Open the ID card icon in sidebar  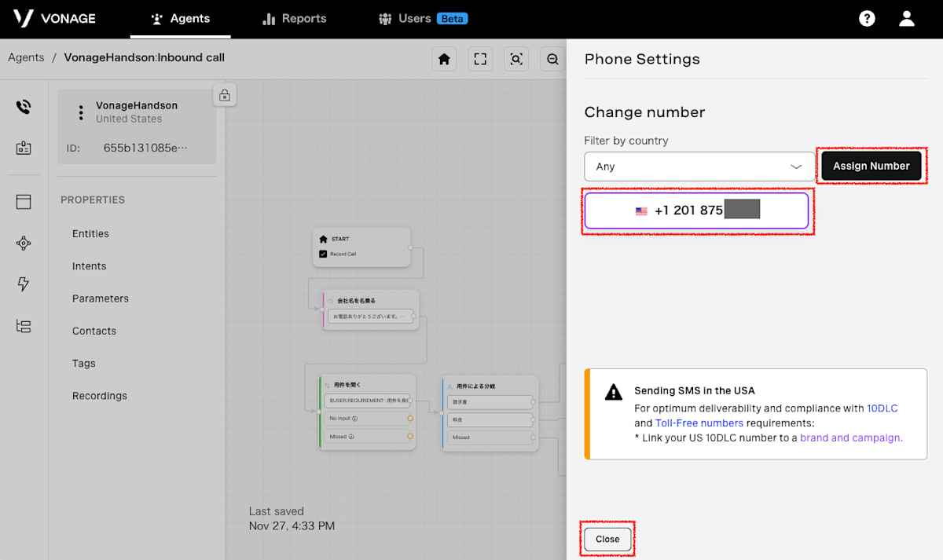click(24, 148)
